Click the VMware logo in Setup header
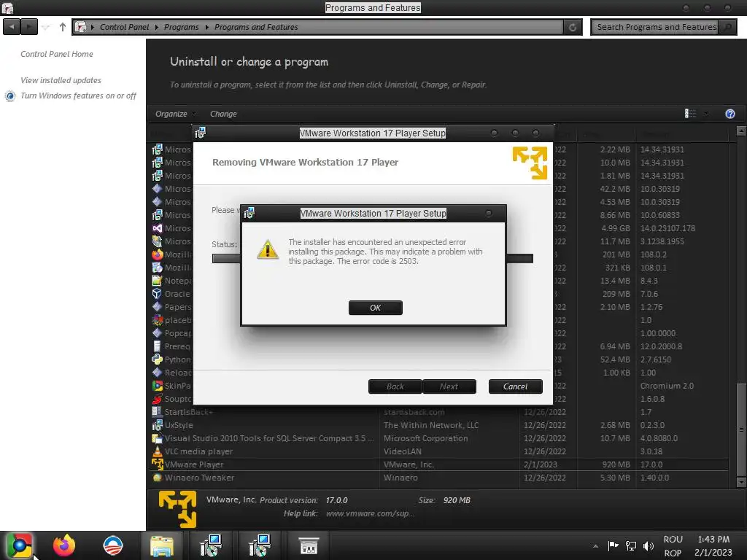Viewport: 747px width, 560px height. click(530, 163)
